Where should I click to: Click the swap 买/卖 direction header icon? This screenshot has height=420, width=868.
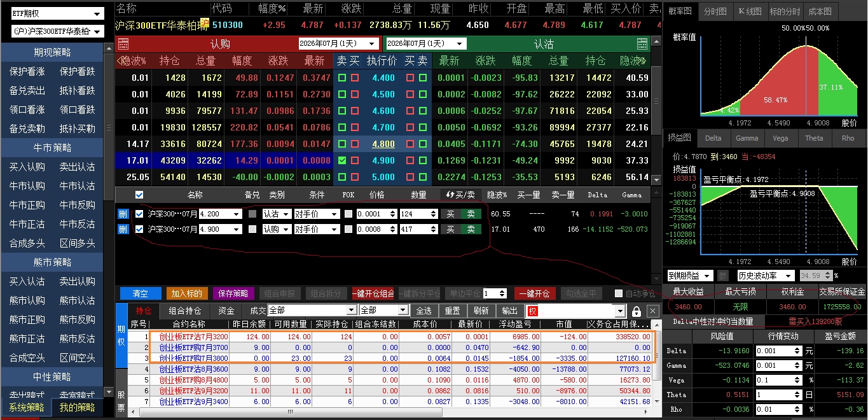click(x=461, y=195)
